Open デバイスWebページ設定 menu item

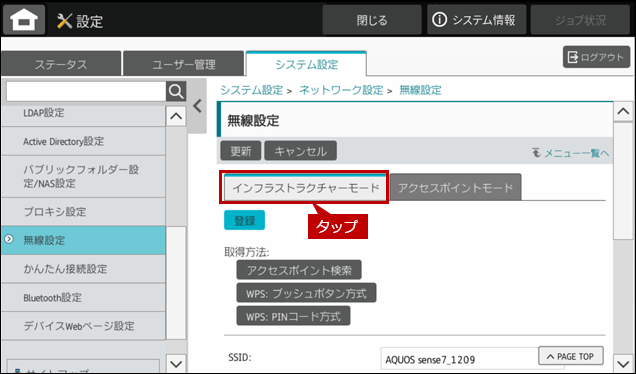click(x=83, y=326)
